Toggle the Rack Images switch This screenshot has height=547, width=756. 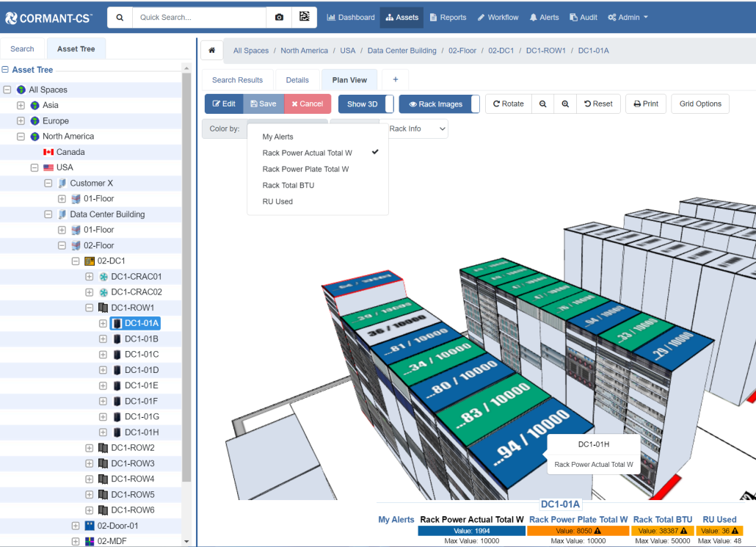pos(439,104)
